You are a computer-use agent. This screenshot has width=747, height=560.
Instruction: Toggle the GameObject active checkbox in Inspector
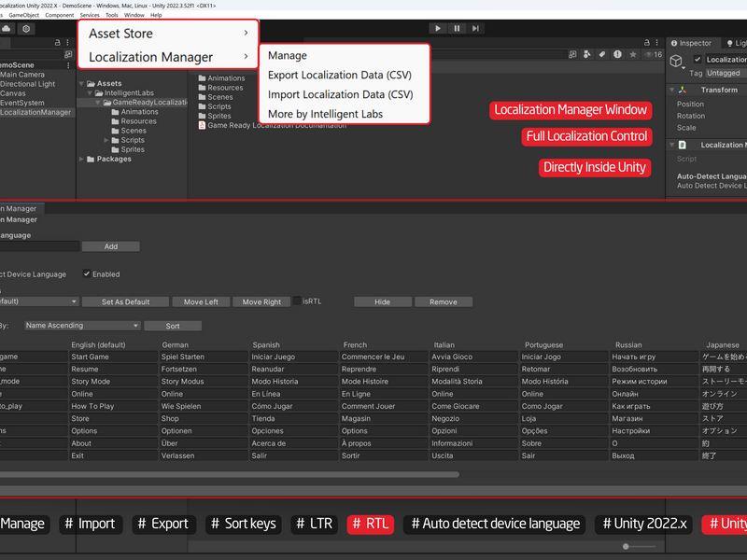(698, 59)
